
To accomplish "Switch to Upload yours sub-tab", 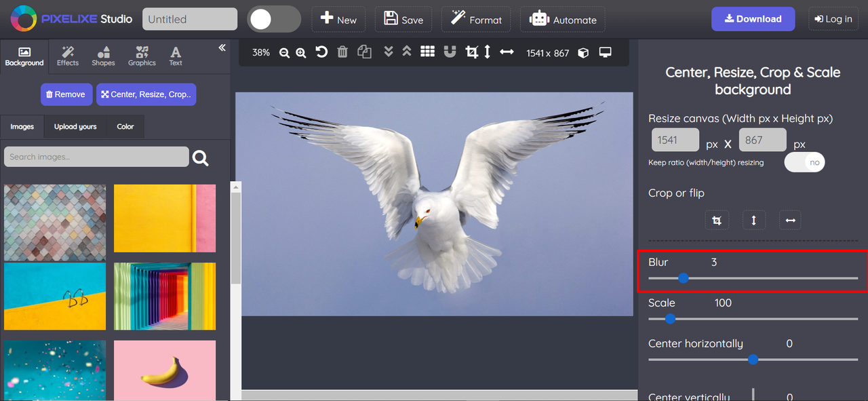I will (75, 126).
